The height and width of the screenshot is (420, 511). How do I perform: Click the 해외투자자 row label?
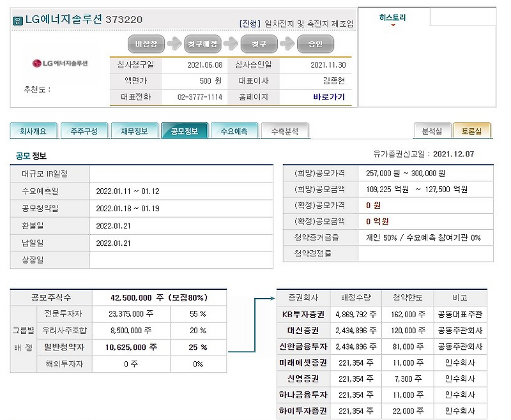click(x=65, y=364)
